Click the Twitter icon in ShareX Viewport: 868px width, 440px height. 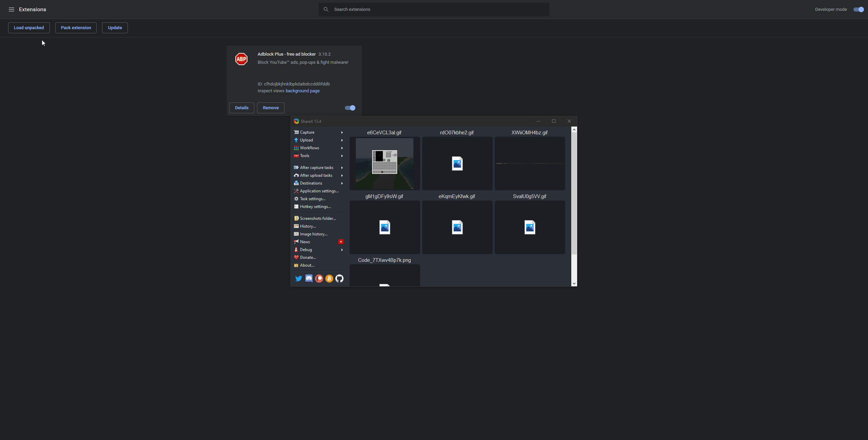coord(298,279)
